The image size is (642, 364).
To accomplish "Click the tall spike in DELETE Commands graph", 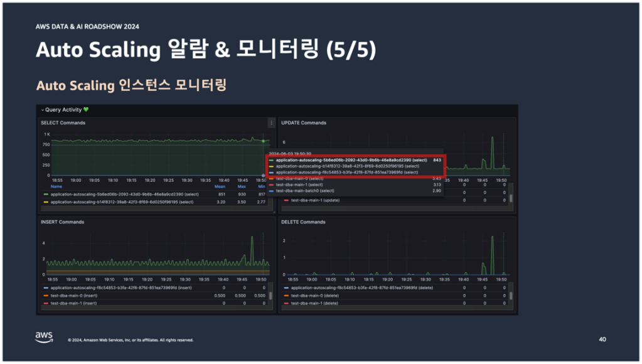I will click(x=492, y=238).
